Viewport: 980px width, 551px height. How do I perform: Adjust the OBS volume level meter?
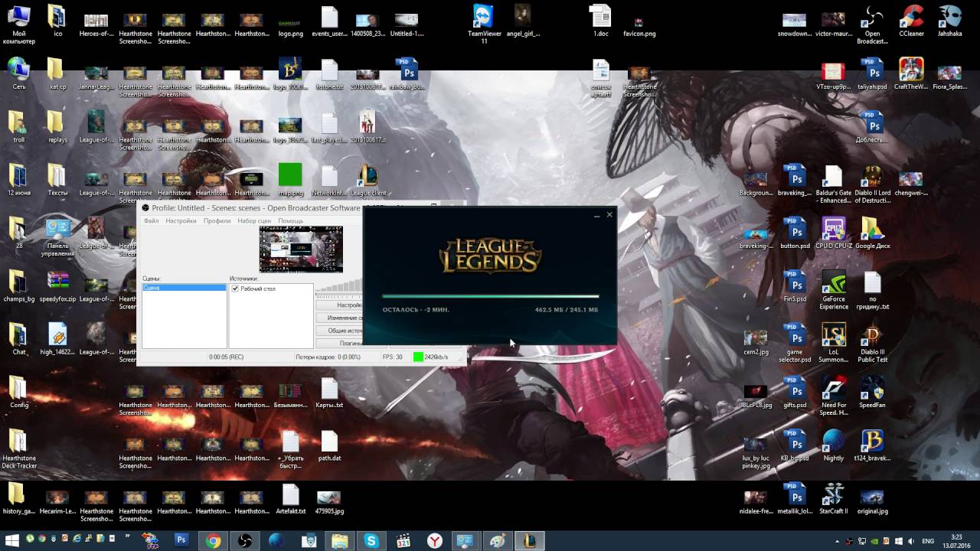pyautogui.click(x=339, y=286)
